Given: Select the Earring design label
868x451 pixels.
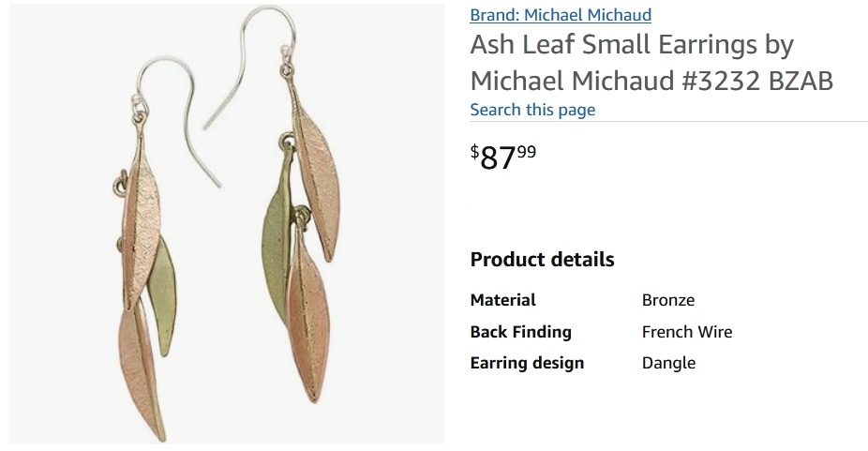Looking at the screenshot, I should click(x=527, y=363).
